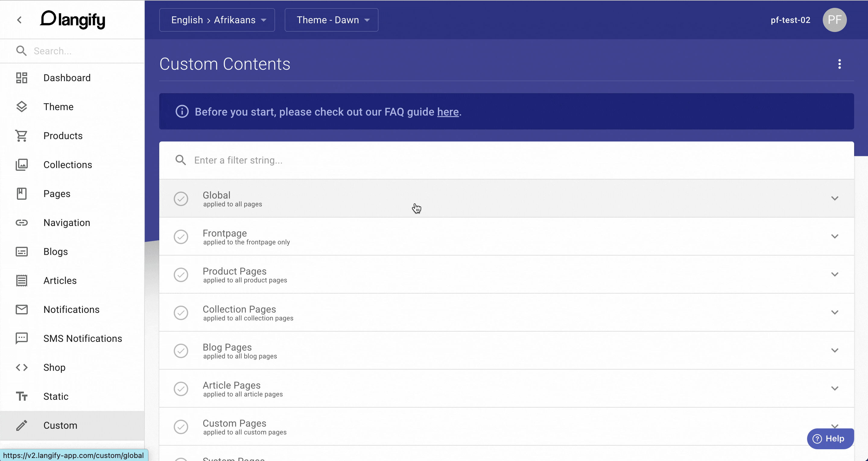868x461 pixels.
Task: Open the PF user avatar
Action: (x=835, y=20)
